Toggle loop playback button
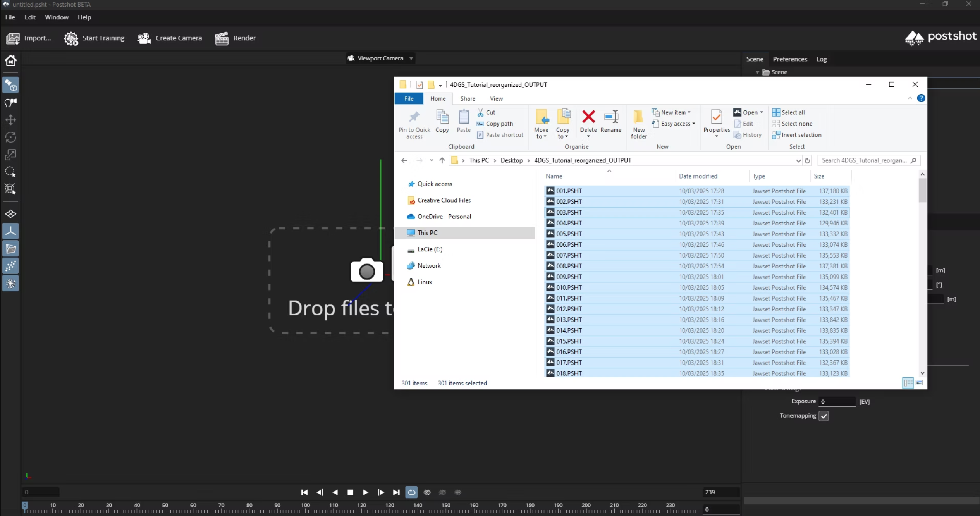Screen dimensions: 980x516 (411, 492)
